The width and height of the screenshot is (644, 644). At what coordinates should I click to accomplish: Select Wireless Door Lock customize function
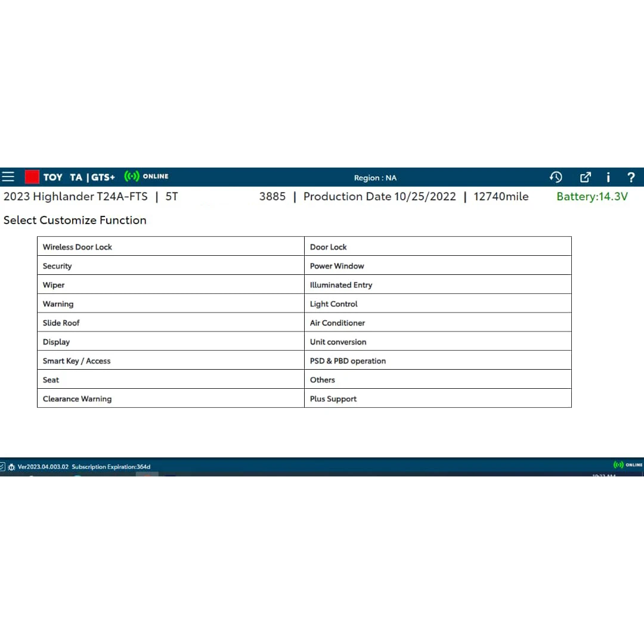click(171, 246)
